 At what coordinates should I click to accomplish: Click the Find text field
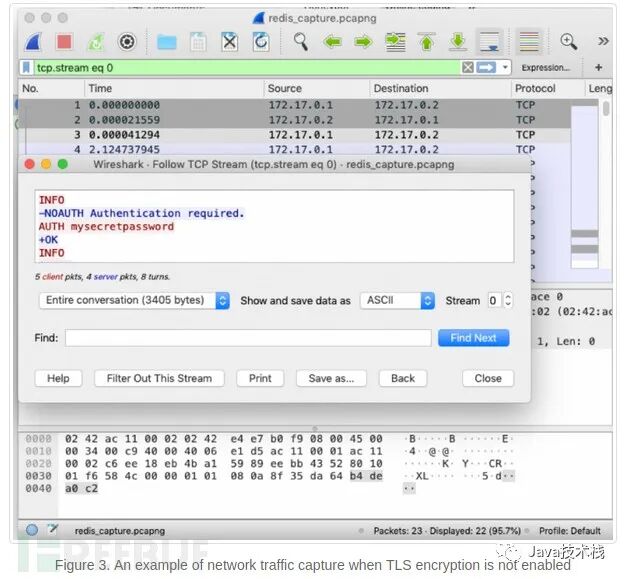click(x=248, y=338)
